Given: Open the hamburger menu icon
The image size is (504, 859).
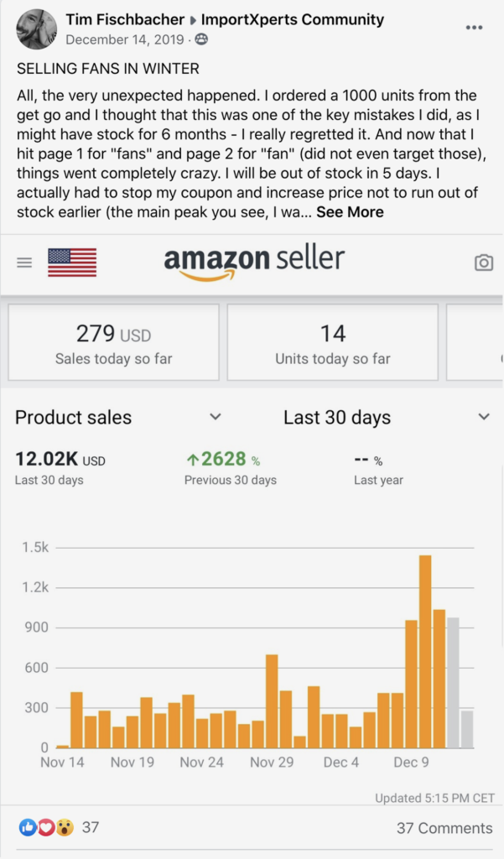Looking at the screenshot, I should [x=24, y=263].
